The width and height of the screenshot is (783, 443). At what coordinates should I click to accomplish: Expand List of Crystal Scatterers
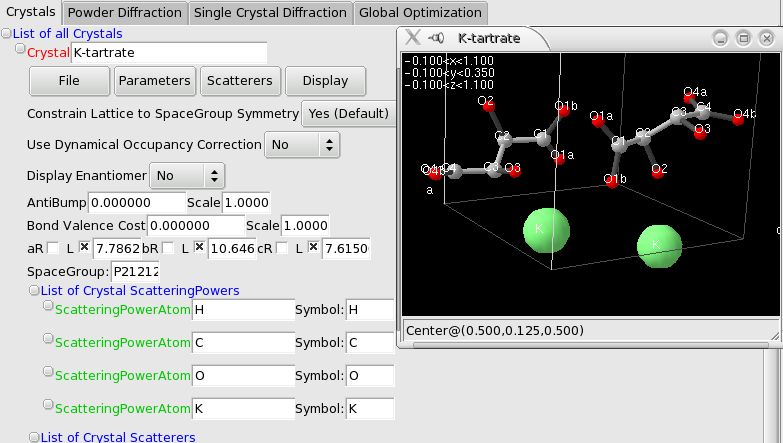click(34, 437)
